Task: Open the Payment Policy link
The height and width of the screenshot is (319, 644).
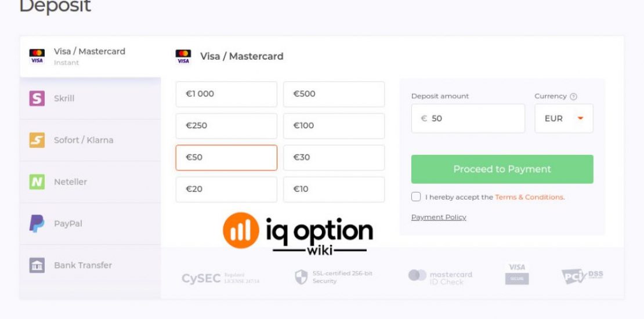Action: [x=439, y=217]
